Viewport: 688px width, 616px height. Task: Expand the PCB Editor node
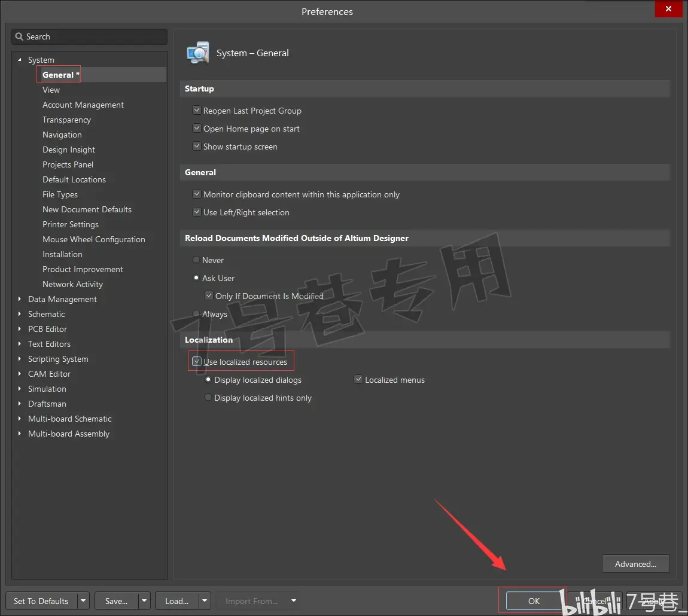19,329
